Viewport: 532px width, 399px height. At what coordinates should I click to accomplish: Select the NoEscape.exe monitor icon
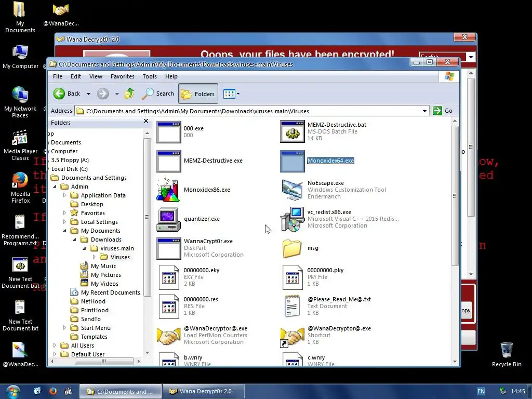292,190
